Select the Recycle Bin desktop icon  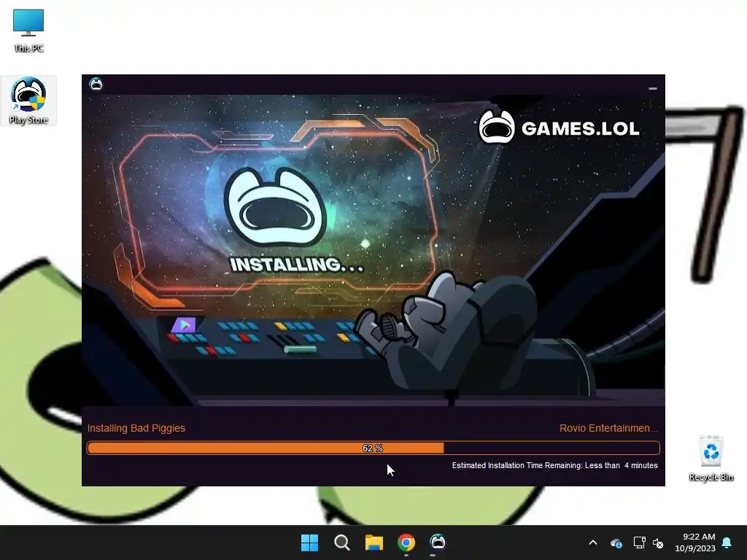click(x=711, y=458)
